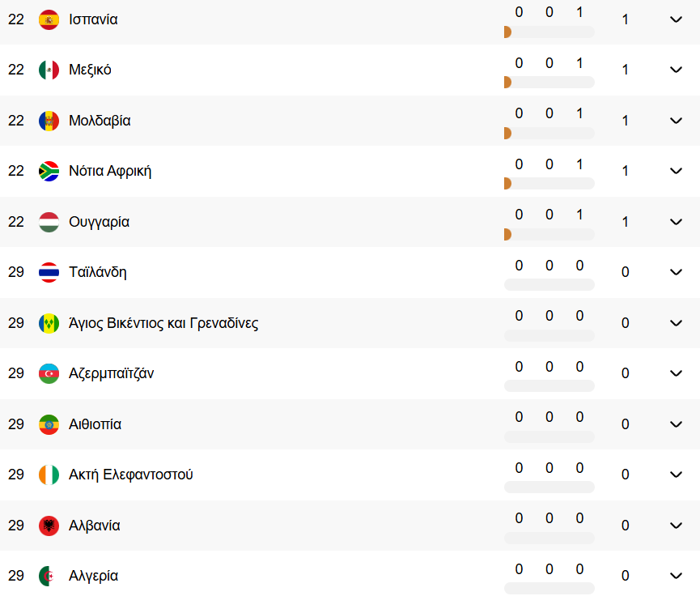
Task: Expand the Αλγερία row chevron
Action: (676, 576)
